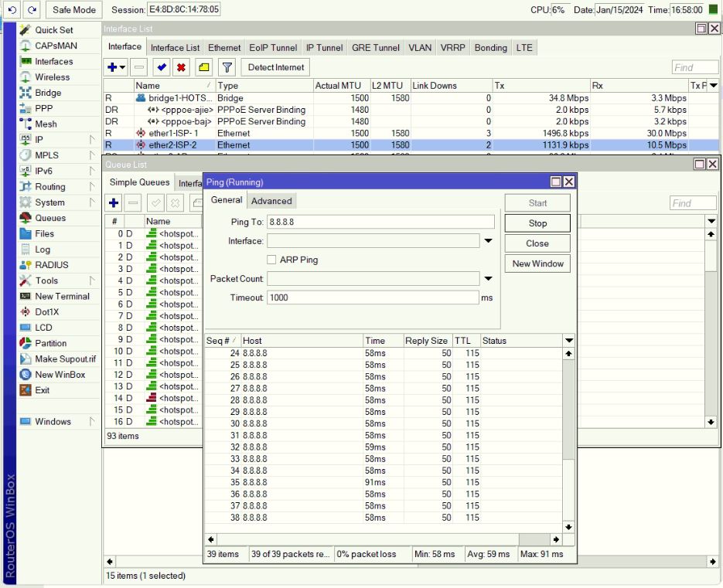The image size is (723, 588).
Task: Expand the Packet Count dropdown arrow
Action: click(488, 279)
